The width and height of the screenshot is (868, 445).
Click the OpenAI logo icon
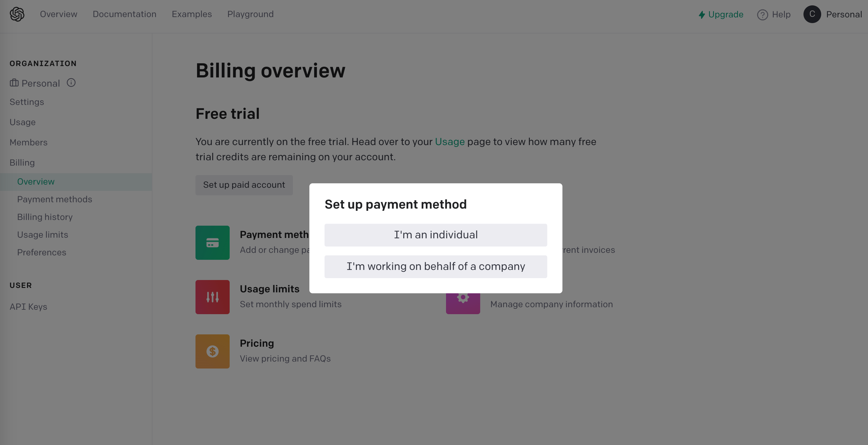pyautogui.click(x=17, y=14)
